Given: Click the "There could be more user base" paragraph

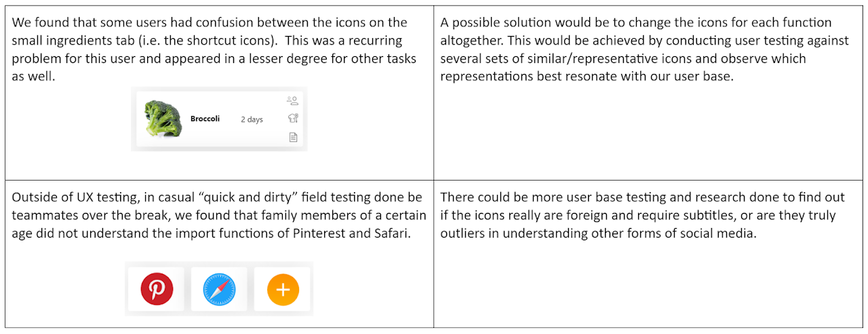Looking at the screenshot, I should pyautogui.click(x=642, y=215).
